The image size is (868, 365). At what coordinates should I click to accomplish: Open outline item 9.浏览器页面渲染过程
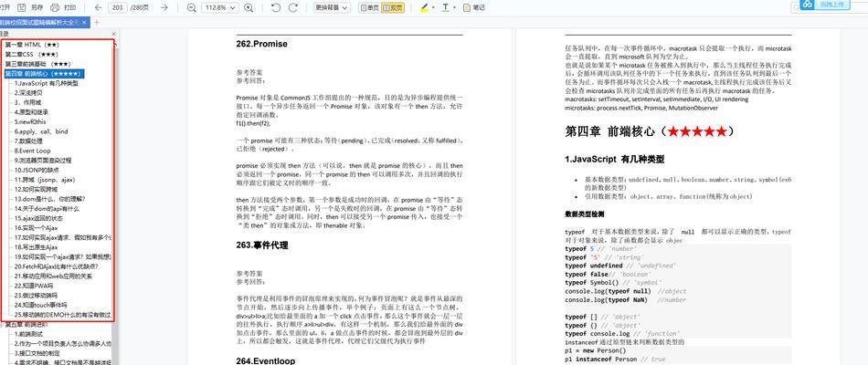[43, 161]
